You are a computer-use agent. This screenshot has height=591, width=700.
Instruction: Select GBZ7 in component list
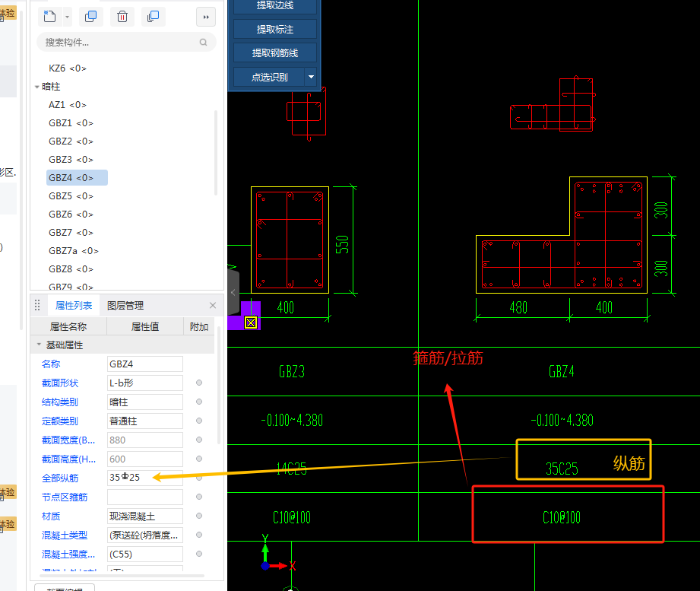(71, 233)
